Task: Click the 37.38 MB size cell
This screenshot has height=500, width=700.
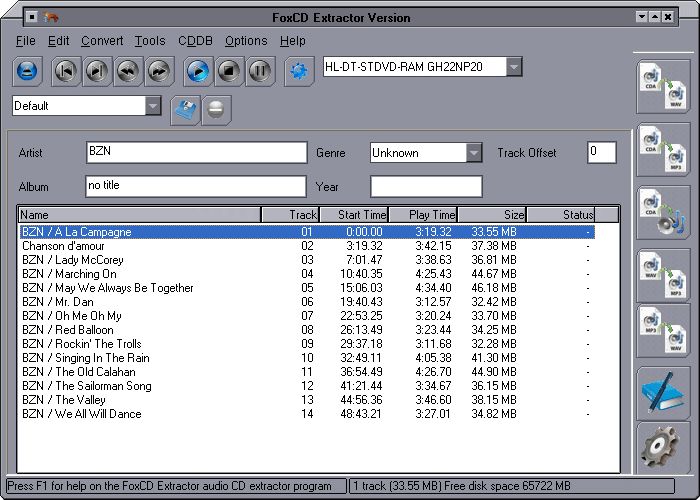Action: coord(494,246)
